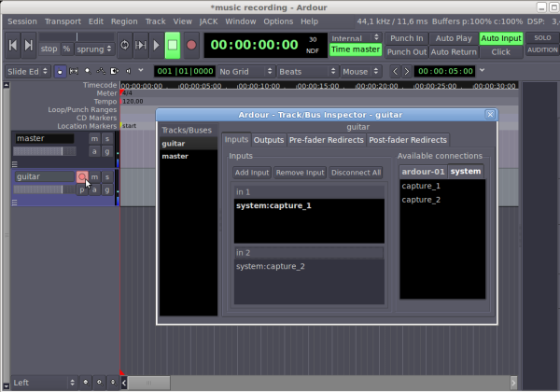Jump to session end transport button
Image resolution: width=560 pixels, height=392 pixels.
click(x=29, y=46)
